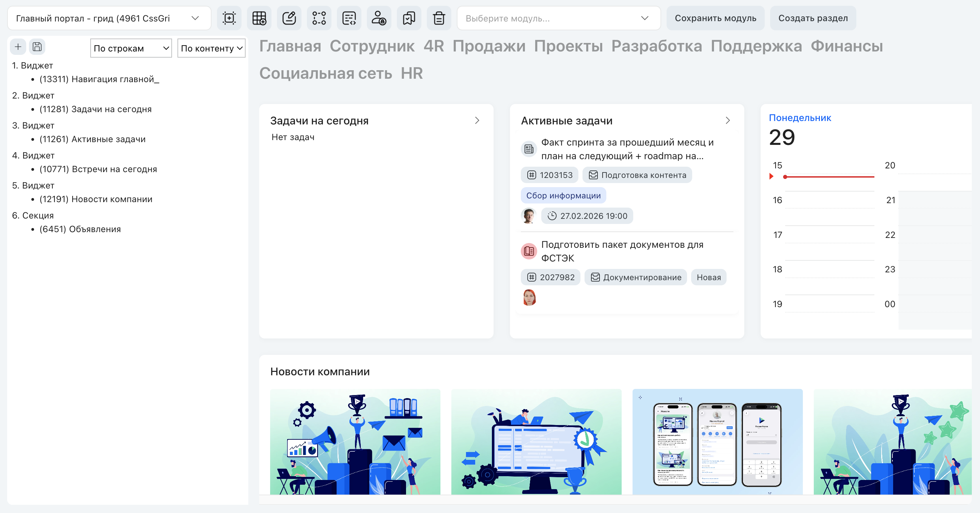Open the По контенту dropdown
The height and width of the screenshot is (513, 980).
pyautogui.click(x=212, y=48)
